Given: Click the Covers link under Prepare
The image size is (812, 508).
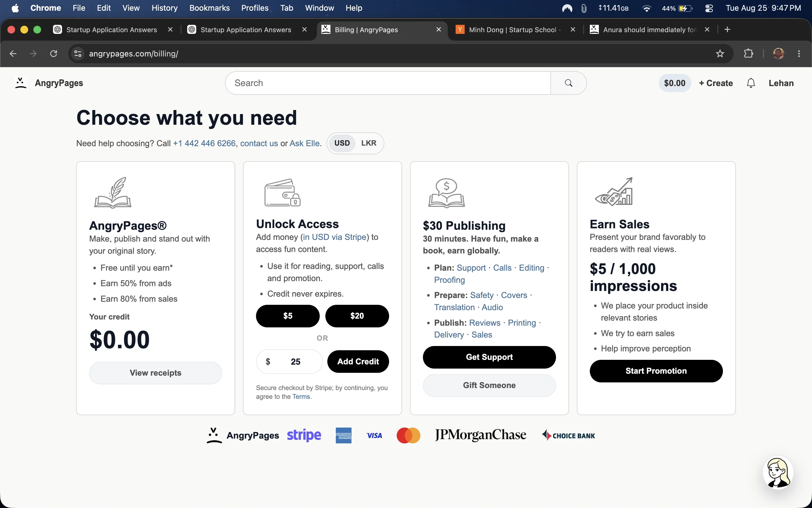Looking at the screenshot, I should 514,295.
